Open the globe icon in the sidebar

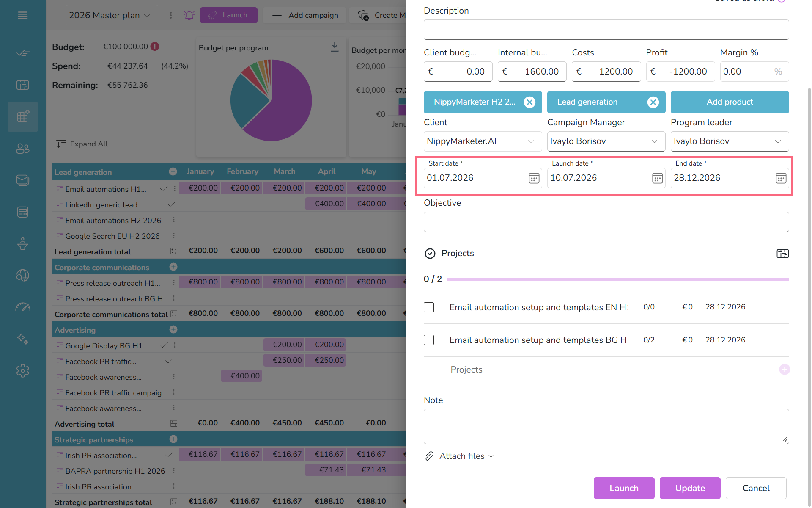pos(23,276)
